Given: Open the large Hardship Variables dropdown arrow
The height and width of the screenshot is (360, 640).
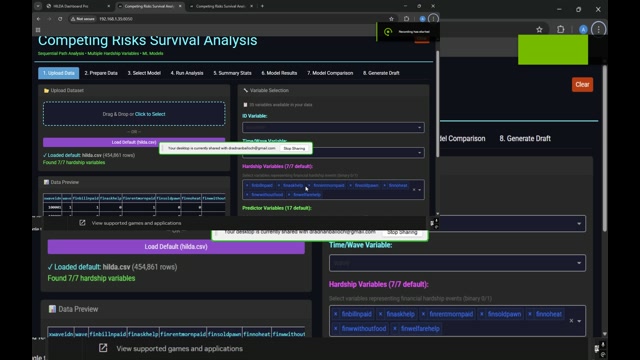Looking at the screenshot, I should click(x=579, y=321).
